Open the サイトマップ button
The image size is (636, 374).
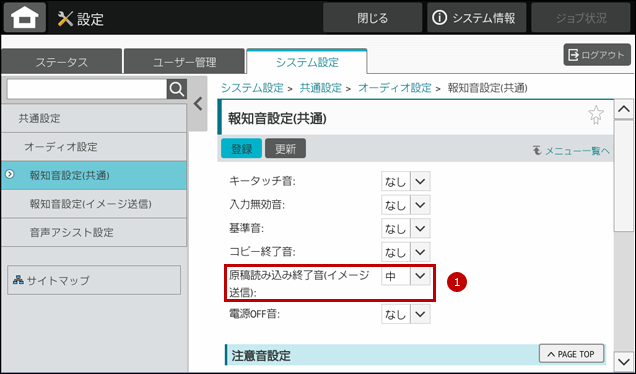pyautogui.click(x=94, y=280)
